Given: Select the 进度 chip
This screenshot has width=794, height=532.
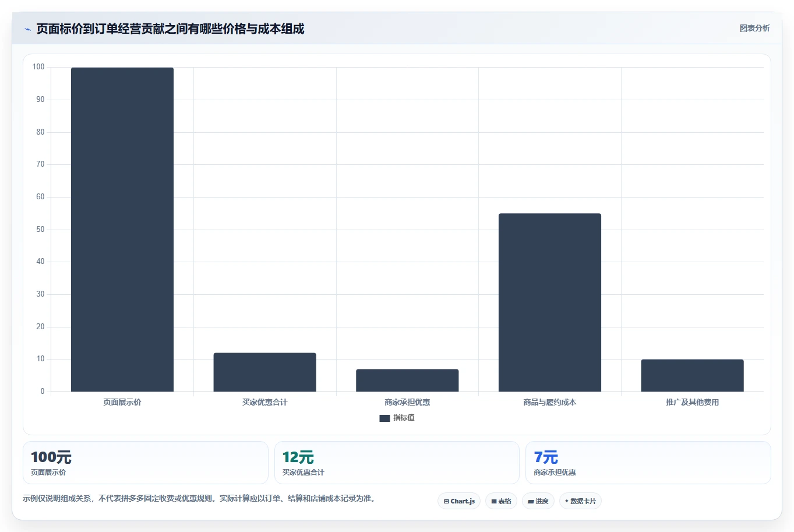Looking at the screenshot, I should pyautogui.click(x=538, y=501).
